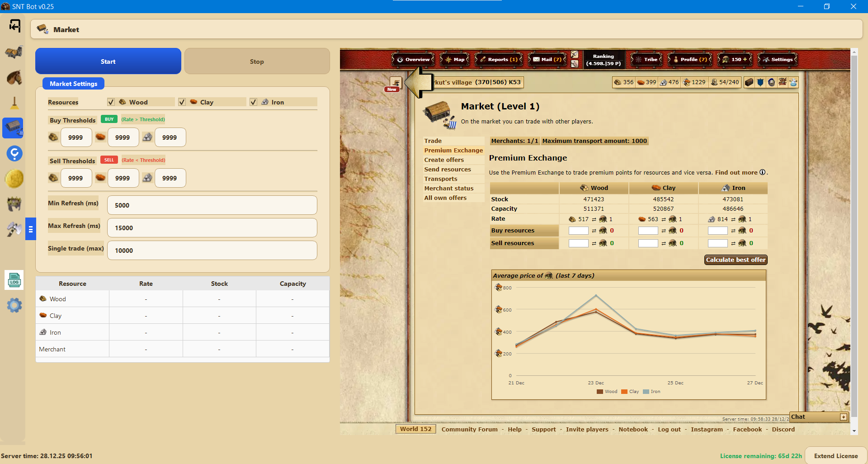Open the gear settings icon in sidebar
Screen dimensions: 868x464
(x=14, y=305)
